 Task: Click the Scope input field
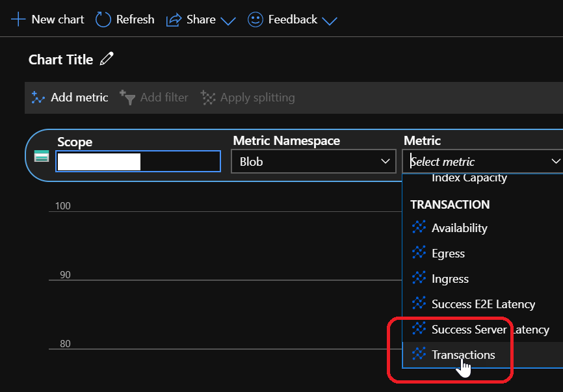[138, 161]
